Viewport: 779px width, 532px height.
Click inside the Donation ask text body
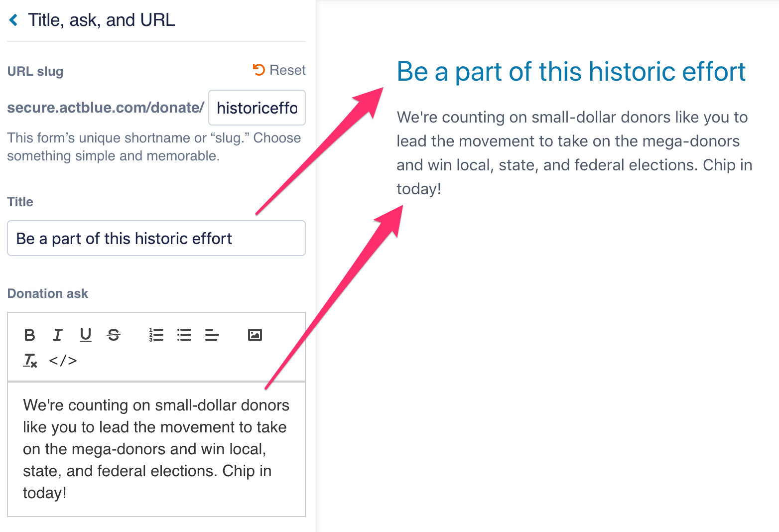pyautogui.click(x=156, y=448)
